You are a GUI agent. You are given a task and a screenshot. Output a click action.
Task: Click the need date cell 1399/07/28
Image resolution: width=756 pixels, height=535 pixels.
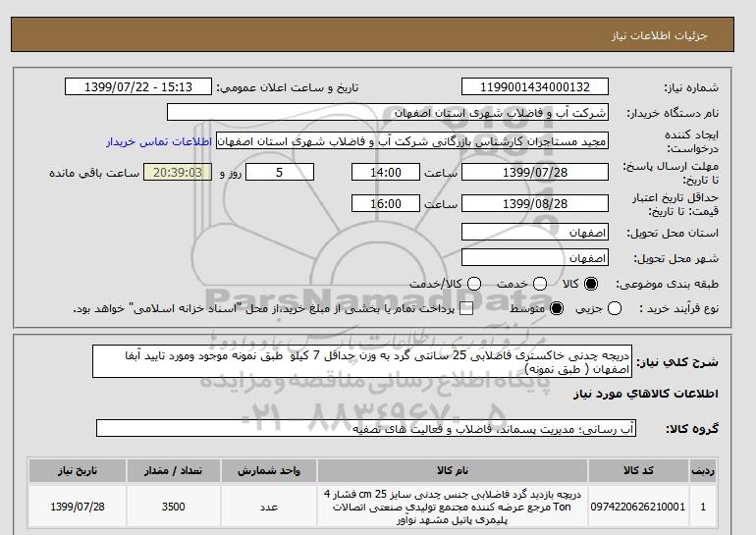(78, 507)
